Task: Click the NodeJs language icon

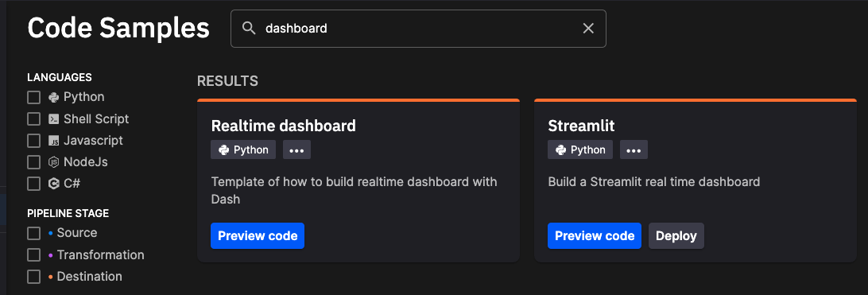Action: [54, 162]
